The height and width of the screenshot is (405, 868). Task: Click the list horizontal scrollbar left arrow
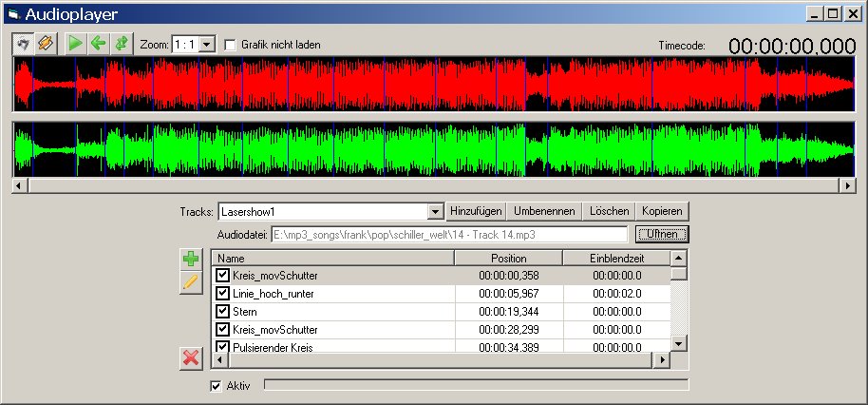point(219,360)
